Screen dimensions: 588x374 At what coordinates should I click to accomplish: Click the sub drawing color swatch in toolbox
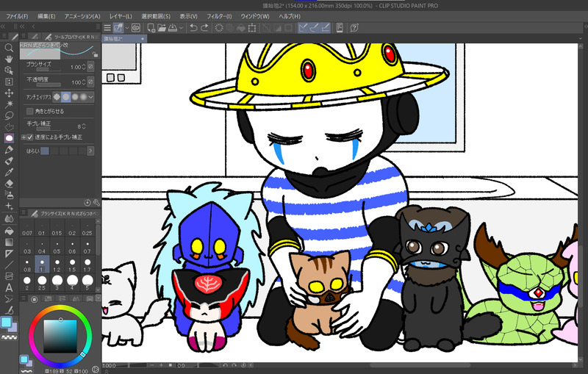(12, 328)
